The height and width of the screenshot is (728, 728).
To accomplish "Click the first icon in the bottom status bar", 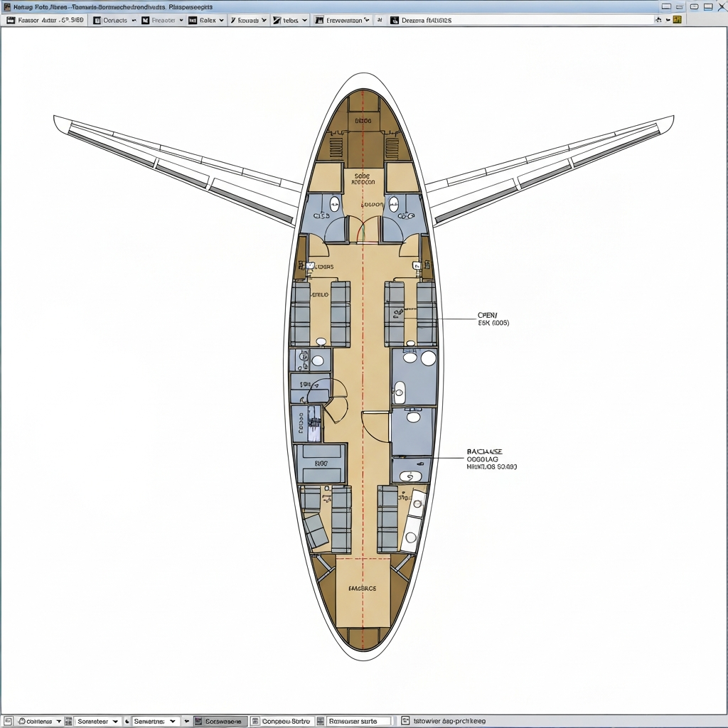I will point(8,721).
